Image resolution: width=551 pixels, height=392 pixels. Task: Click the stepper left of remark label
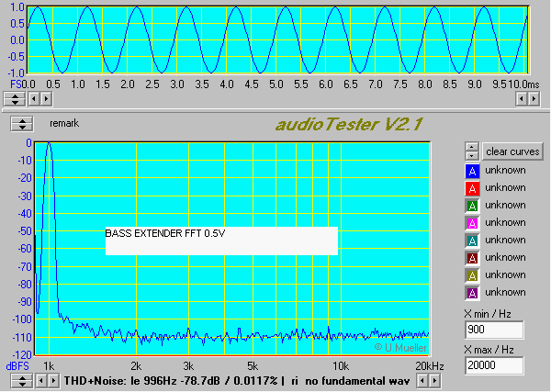22,124
